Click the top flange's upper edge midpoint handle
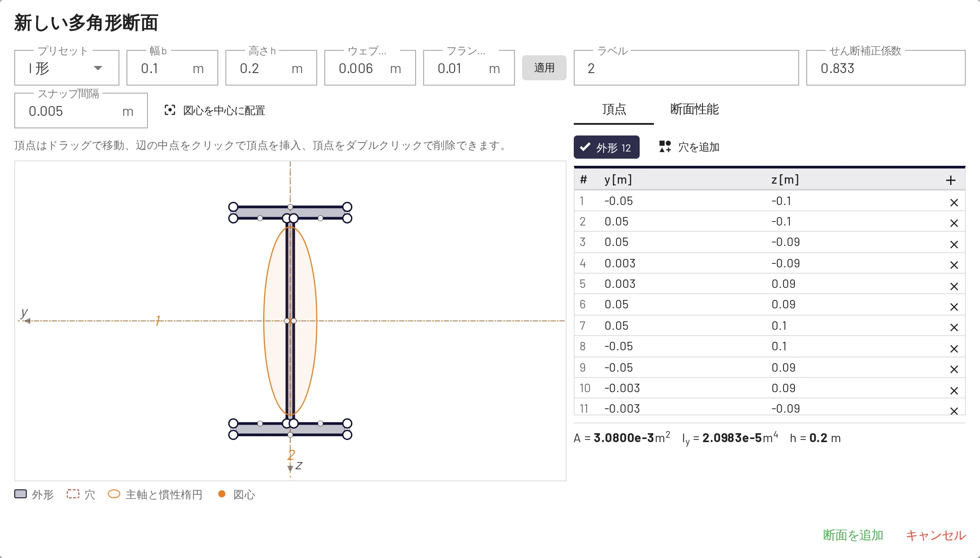The height and width of the screenshot is (558, 980). click(290, 207)
